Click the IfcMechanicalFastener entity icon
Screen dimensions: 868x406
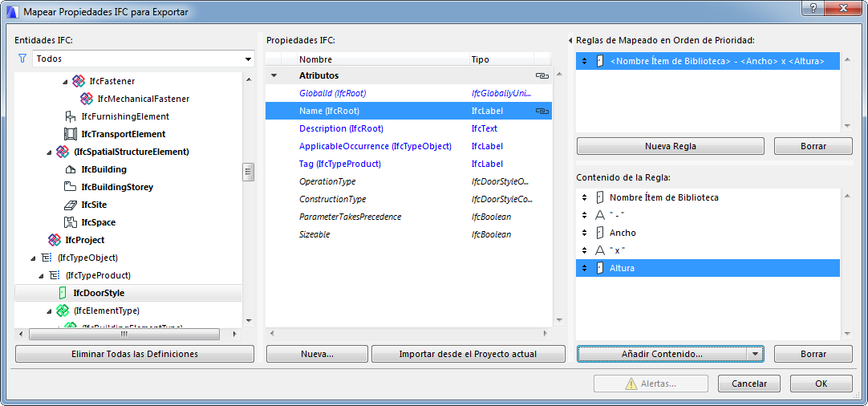pos(87,99)
